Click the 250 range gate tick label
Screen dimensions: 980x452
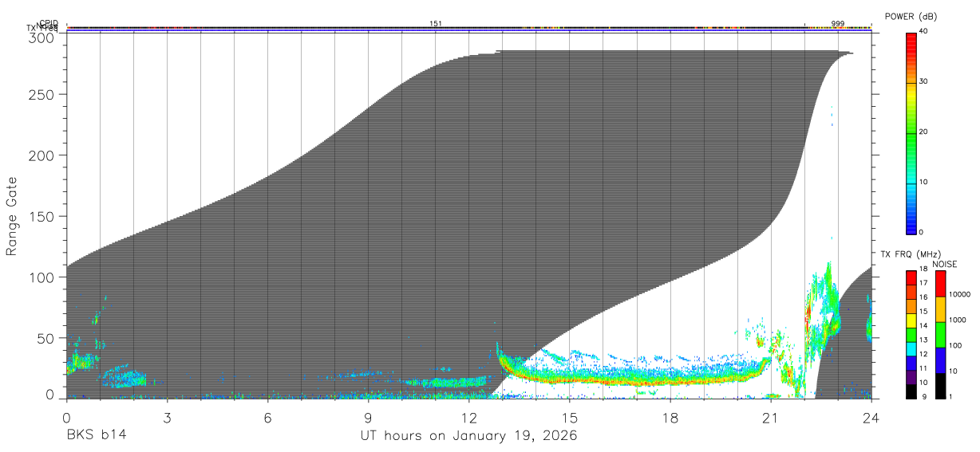(41, 94)
